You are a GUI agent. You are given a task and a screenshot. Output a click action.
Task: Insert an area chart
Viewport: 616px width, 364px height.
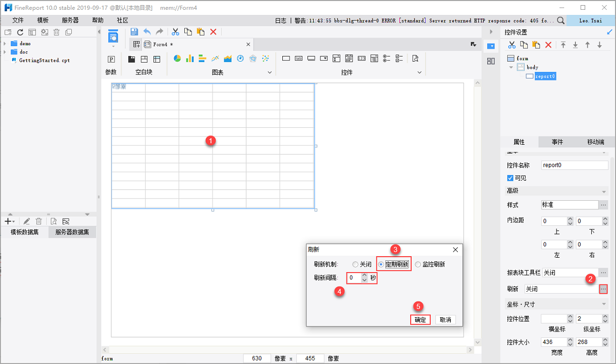pos(227,59)
